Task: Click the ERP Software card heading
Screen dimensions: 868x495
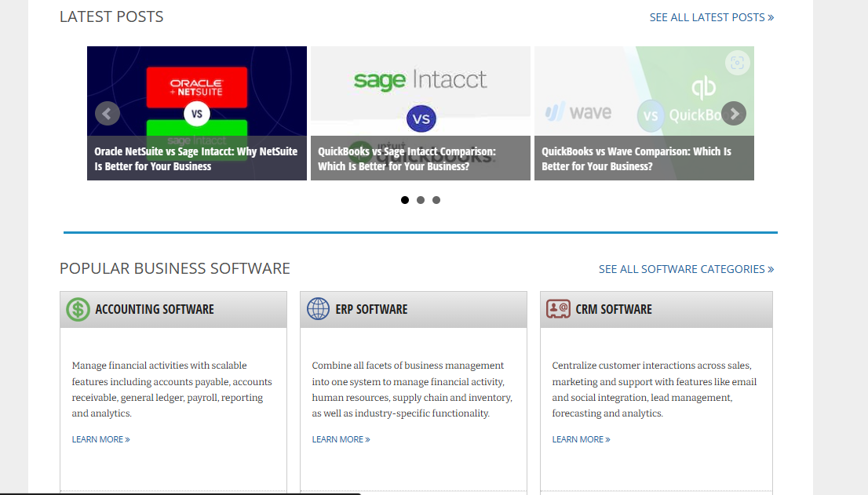Action: coord(371,309)
